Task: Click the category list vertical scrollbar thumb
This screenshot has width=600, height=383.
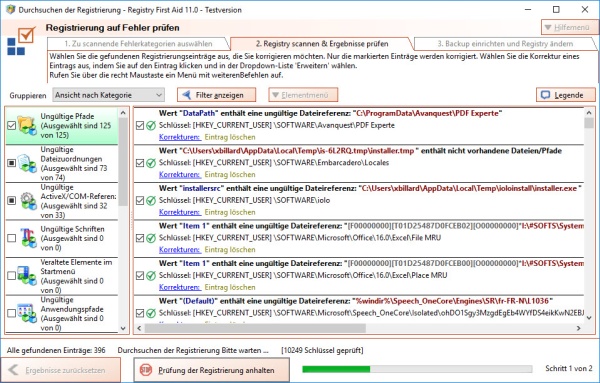Action: (123, 161)
